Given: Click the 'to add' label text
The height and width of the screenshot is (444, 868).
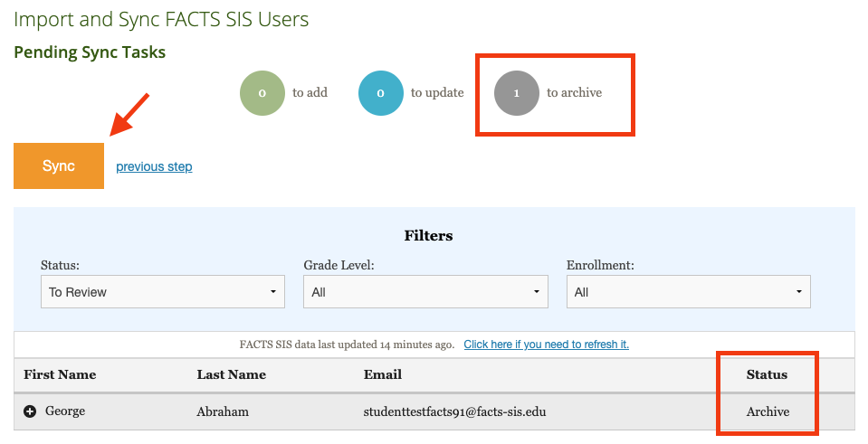Looking at the screenshot, I should coord(310,93).
